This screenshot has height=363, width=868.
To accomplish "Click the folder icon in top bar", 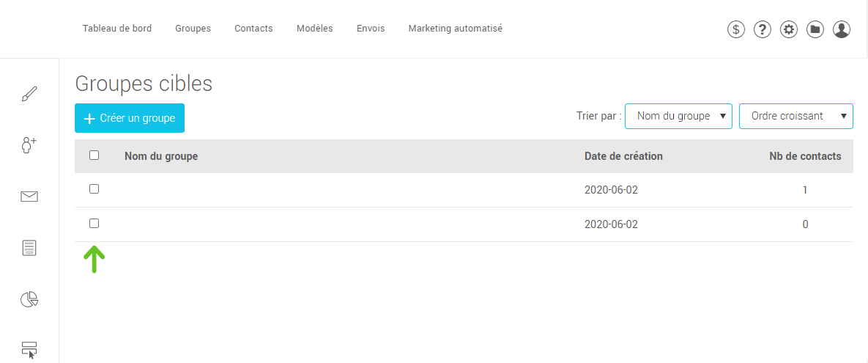I will coord(815,29).
